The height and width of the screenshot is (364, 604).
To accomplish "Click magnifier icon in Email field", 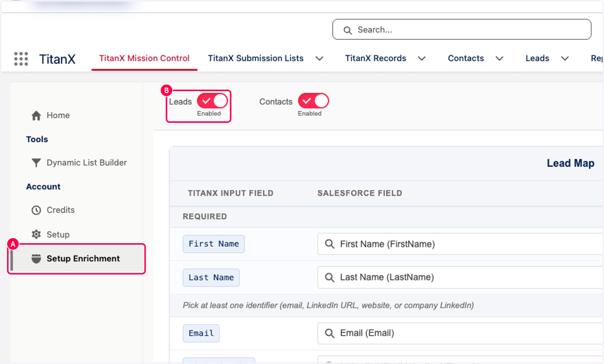I will [x=330, y=333].
